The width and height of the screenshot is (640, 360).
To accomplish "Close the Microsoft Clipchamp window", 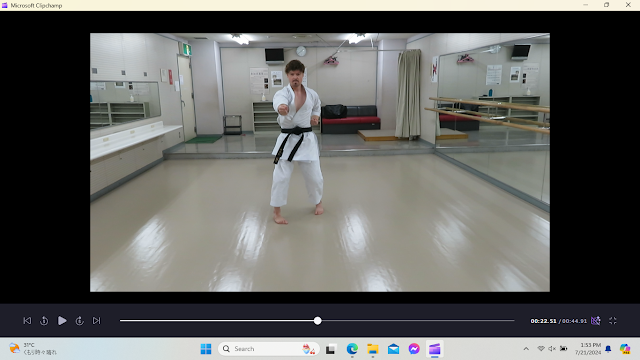I will pos(628,5).
